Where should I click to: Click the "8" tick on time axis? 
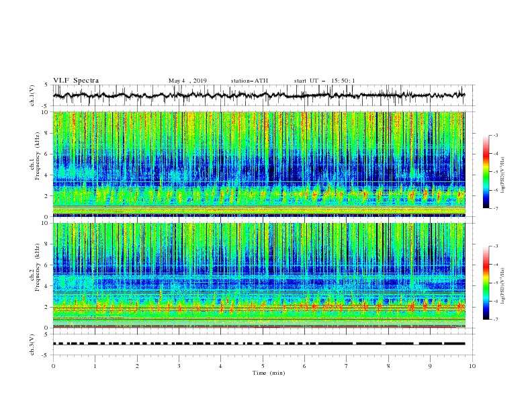(388, 366)
